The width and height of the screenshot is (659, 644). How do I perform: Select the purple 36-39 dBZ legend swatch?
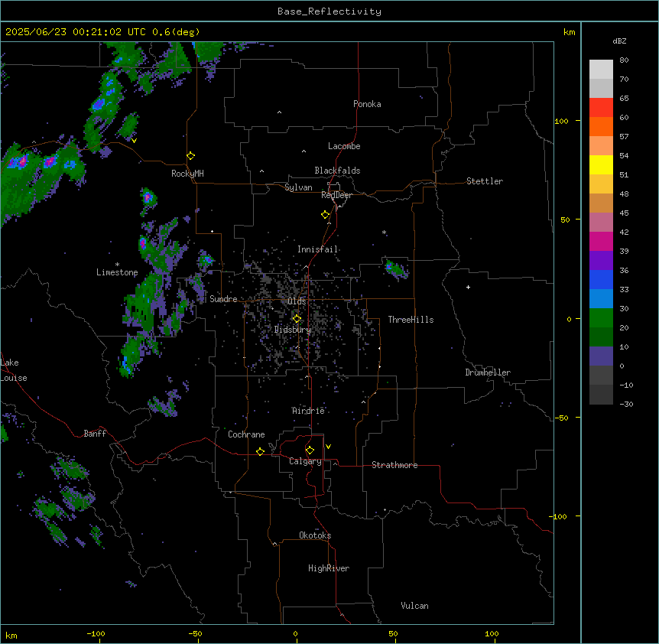point(601,261)
